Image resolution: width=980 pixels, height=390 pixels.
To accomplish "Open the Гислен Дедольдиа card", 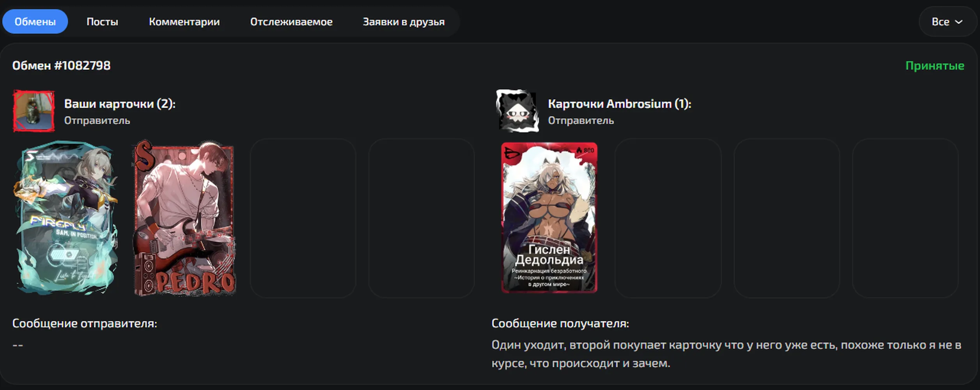I will 549,218.
